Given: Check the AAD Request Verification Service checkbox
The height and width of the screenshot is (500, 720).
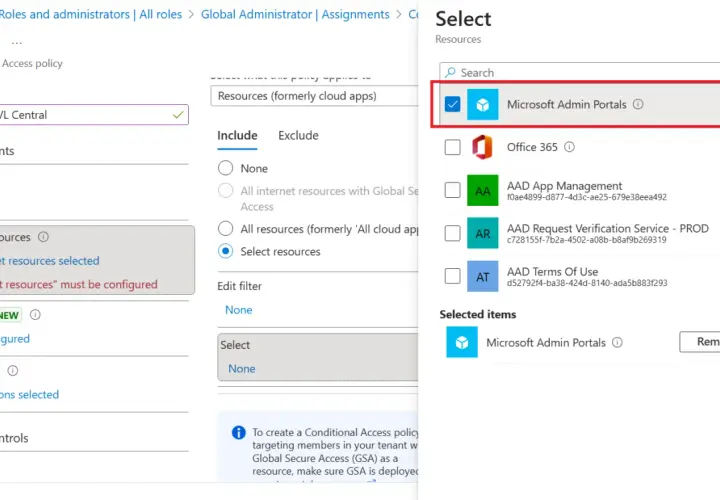Looking at the screenshot, I should point(452,233).
